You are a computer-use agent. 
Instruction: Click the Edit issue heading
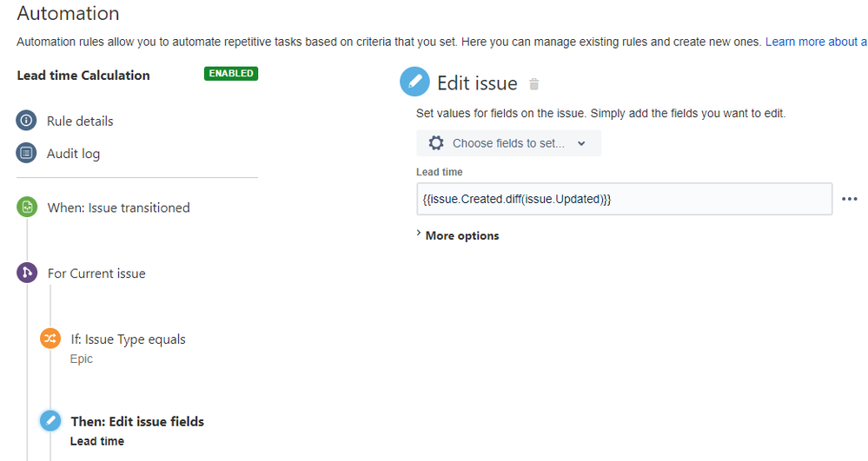(477, 83)
